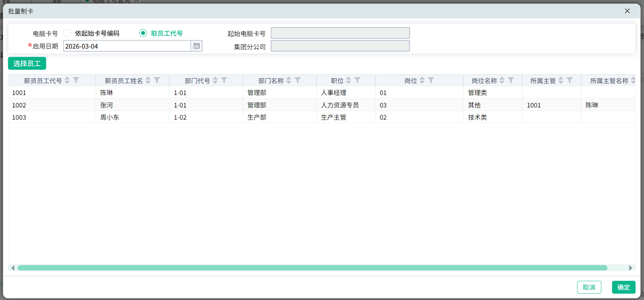Select the 取员工代号 radio option
Screen dimensions: 644x300
coord(143,33)
